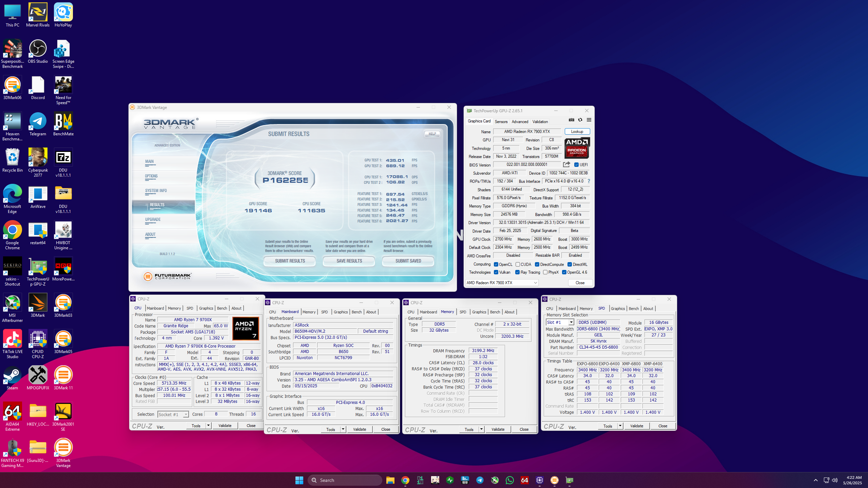This screenshot has height=488, width=868.
Task: Open OPTIONS in 3DMark Vantage menu
Action: [x=151, y=176]
